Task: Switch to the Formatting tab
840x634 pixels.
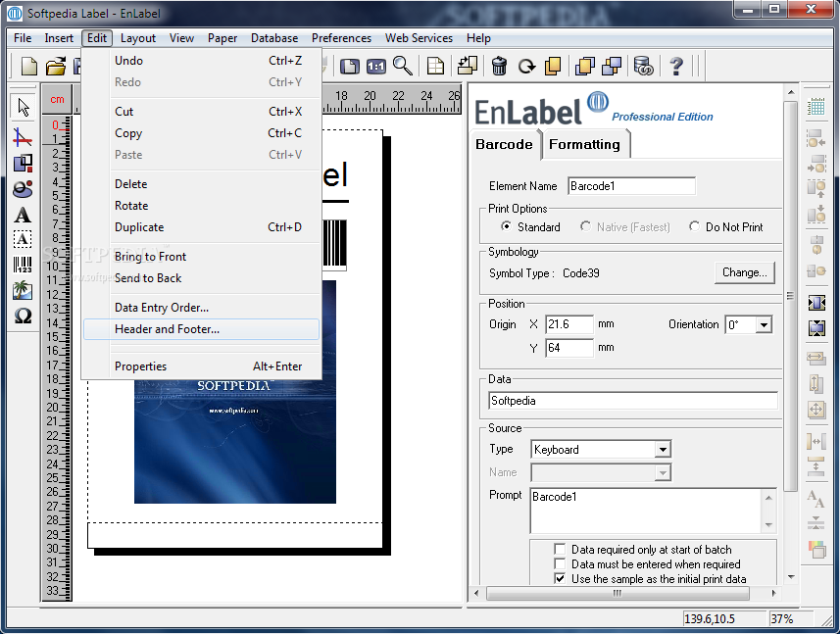Action: [585, 145]
